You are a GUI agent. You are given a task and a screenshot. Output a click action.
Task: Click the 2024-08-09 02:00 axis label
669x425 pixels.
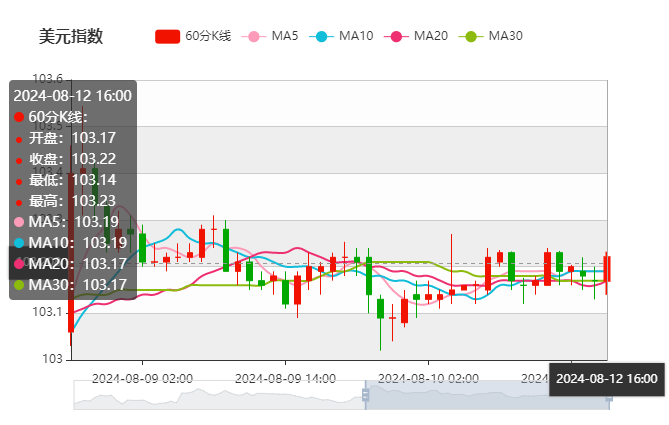143,378
